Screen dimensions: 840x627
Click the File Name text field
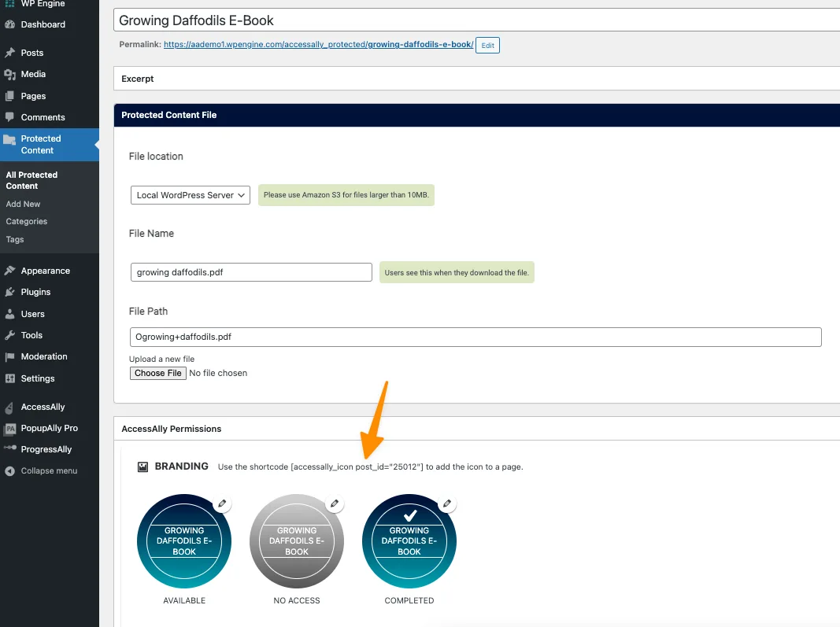[251, 272]
